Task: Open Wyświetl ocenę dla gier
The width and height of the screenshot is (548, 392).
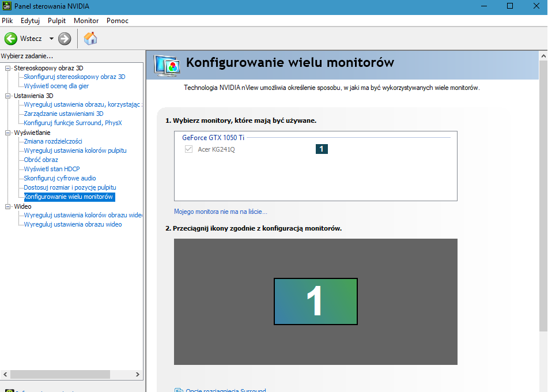Action: click(x=56, y=86)
